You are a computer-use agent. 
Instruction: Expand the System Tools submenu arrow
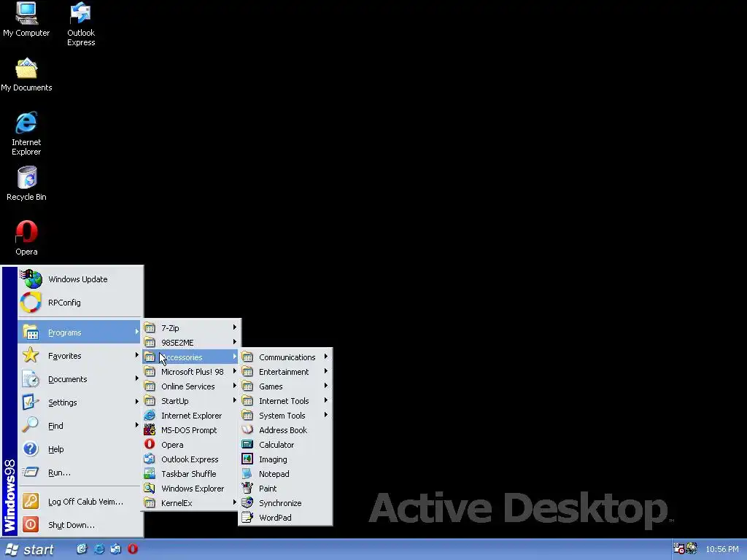(x=326, y=415)
